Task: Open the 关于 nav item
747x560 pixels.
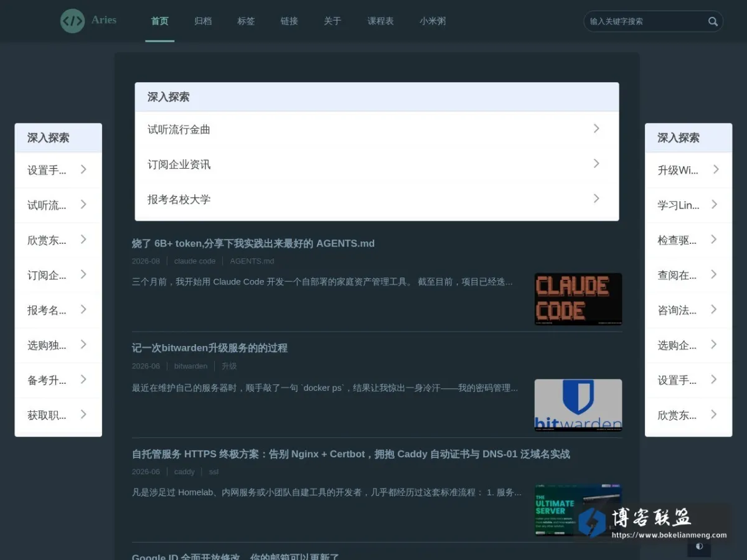Action: click(x=332, y=21)
